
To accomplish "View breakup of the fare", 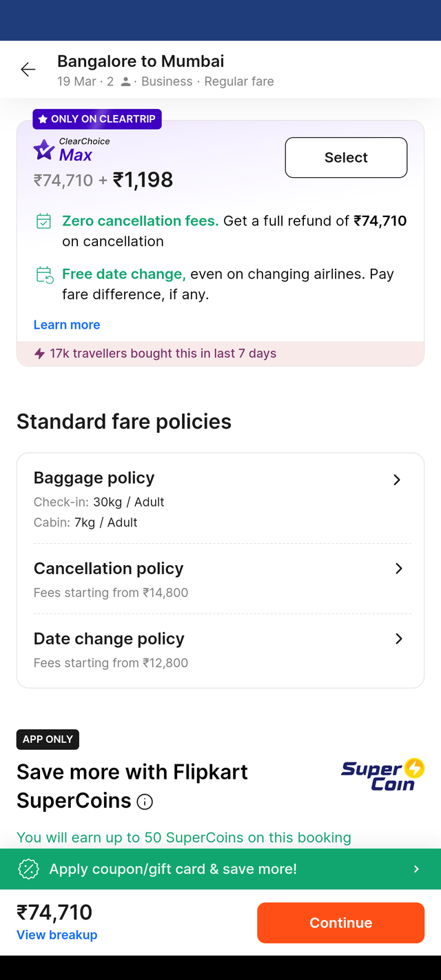I will 57,935.
